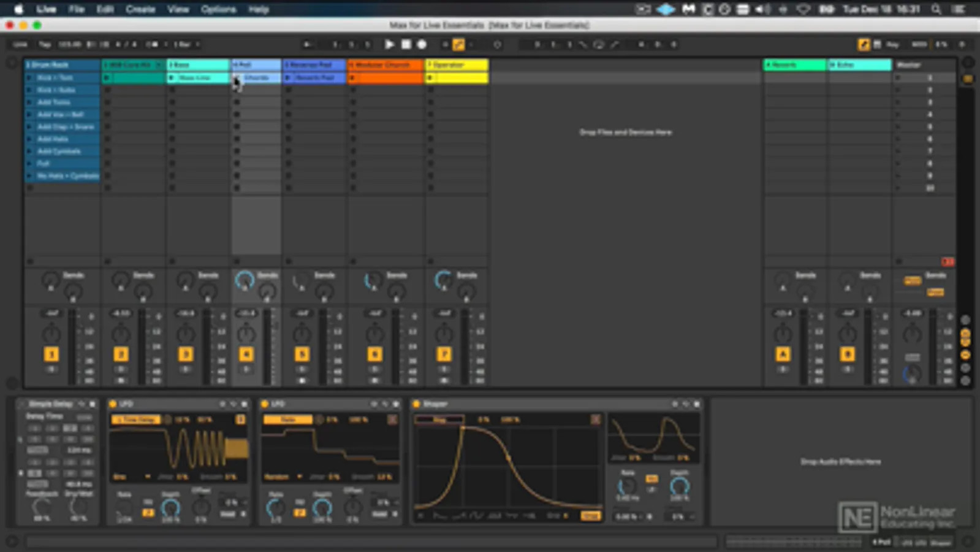980x552 pixels.
Task: Open the Create menu
Action: [140, 9]
